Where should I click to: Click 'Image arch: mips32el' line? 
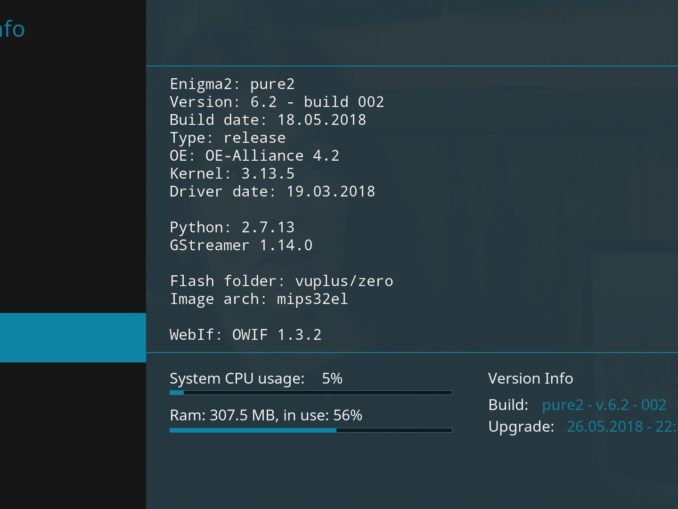pos(259,299)
